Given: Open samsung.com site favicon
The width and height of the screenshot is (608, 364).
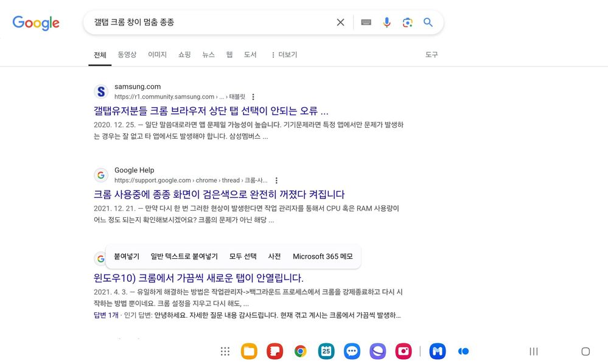Looking at the screenshot, I should [x=101, y=91].
